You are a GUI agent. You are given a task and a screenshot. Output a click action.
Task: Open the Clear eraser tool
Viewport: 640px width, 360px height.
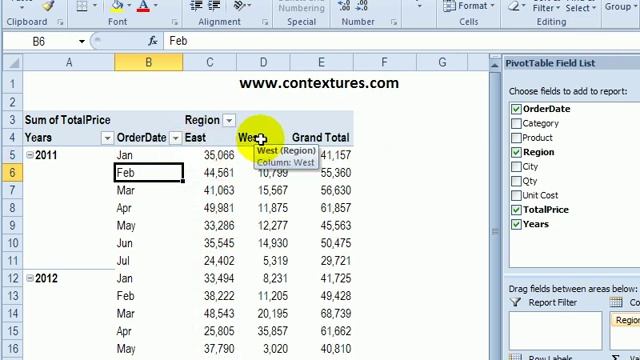pos(513,6)
